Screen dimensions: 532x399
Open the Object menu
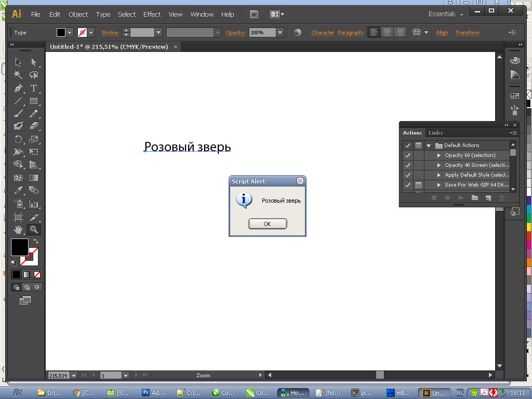click(78, 14)
